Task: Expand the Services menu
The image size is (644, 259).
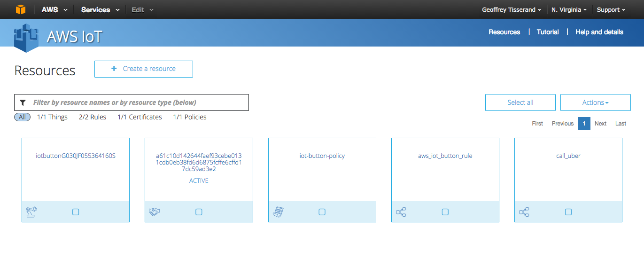Action: pyautogui.click(x=101, y=9)
